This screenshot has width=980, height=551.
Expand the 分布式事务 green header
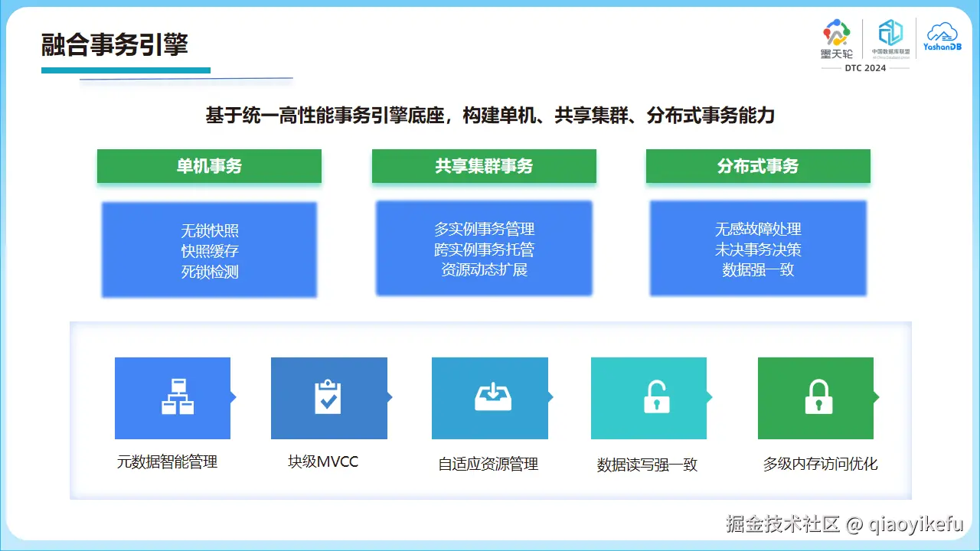[758, 165]
